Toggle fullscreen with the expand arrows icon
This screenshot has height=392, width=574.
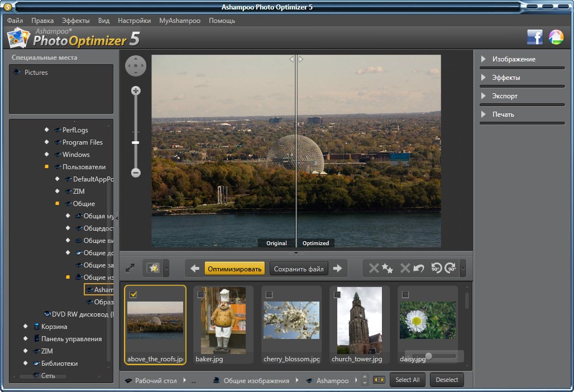130,269
